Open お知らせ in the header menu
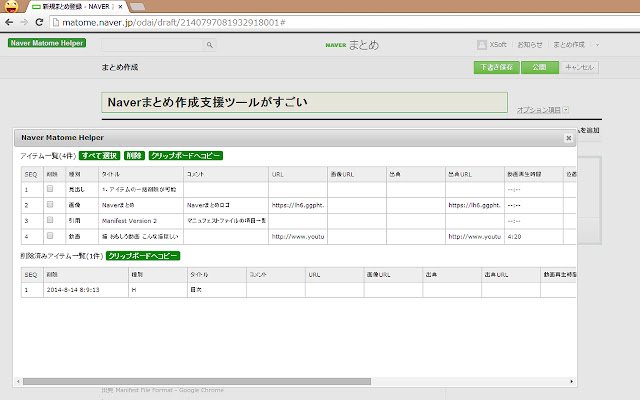 [530, 44]
